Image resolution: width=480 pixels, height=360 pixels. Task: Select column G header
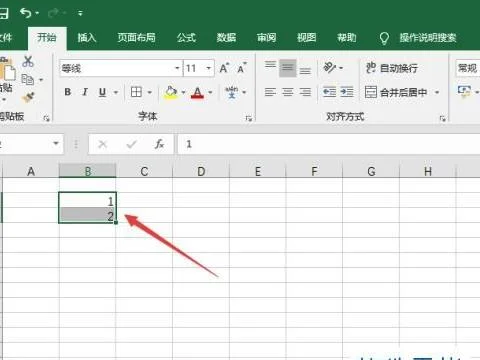pos(371,171)
